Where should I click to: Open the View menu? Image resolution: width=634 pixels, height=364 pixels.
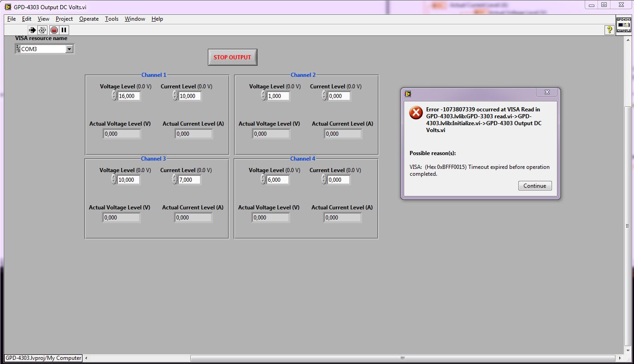click(x=43, y=19)
